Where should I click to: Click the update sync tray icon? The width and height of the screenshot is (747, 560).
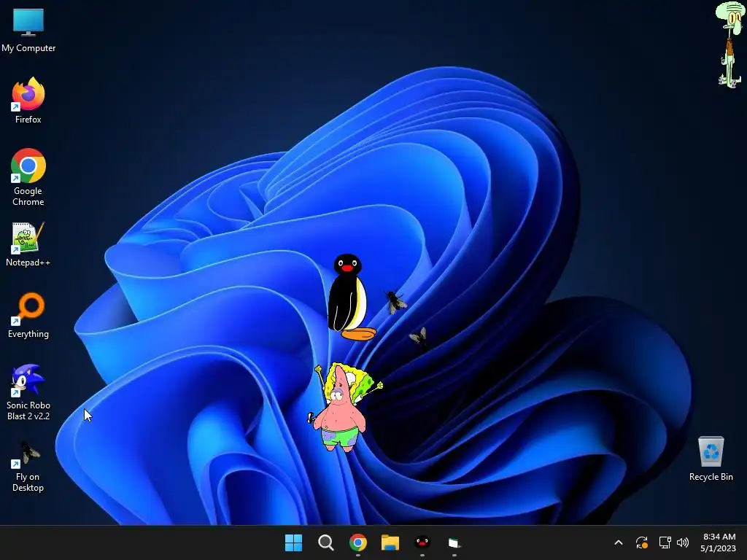[x=642, y=542]
